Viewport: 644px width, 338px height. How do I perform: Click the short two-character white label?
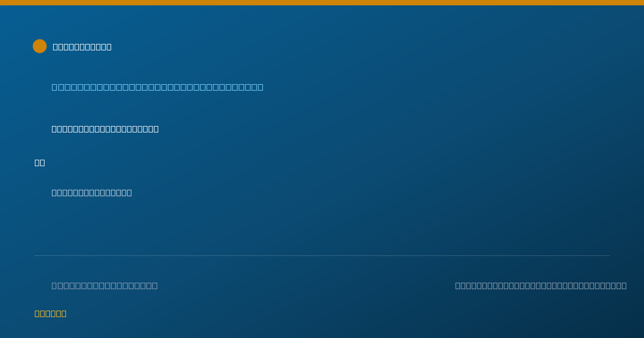click(40, 163)
